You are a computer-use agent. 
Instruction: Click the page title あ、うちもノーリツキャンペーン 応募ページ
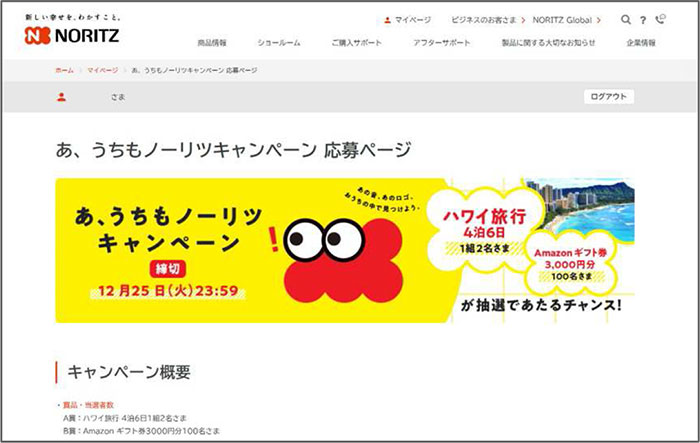[233, 150]
